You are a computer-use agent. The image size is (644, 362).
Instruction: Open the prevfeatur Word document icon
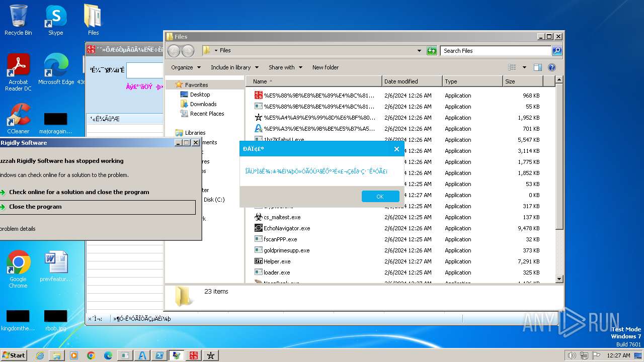point(55,266)
